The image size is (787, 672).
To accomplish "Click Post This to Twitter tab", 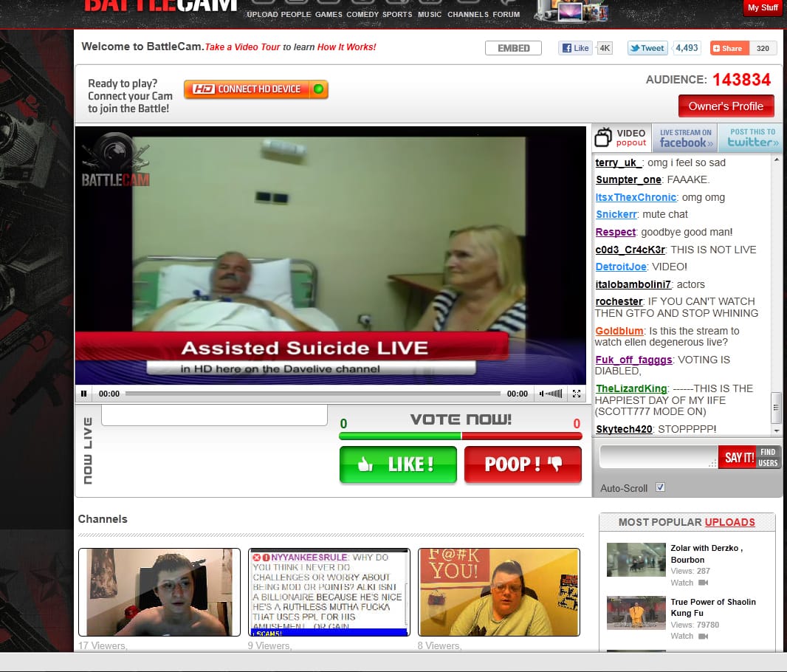I will tap(752, 137).
